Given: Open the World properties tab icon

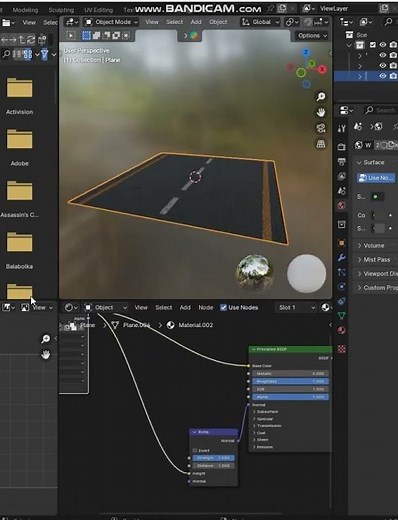Looking at the screenshot, I should (x=342, y=205).
